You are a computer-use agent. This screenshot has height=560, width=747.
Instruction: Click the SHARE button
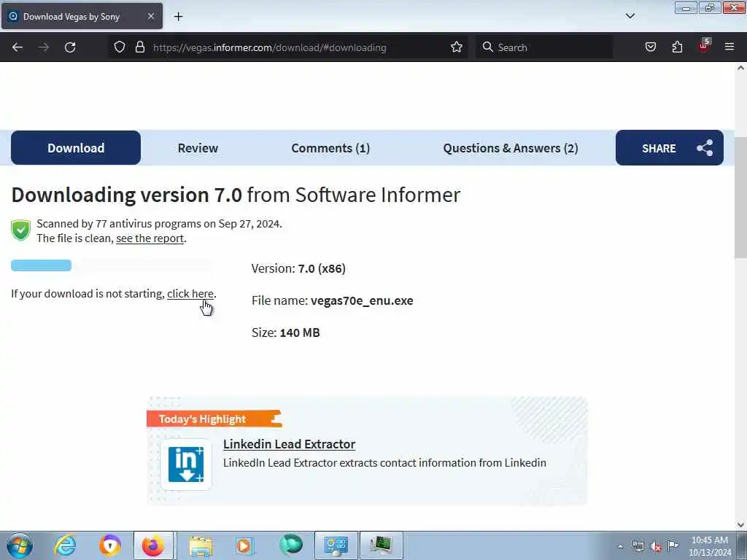(x=670, y=148)
